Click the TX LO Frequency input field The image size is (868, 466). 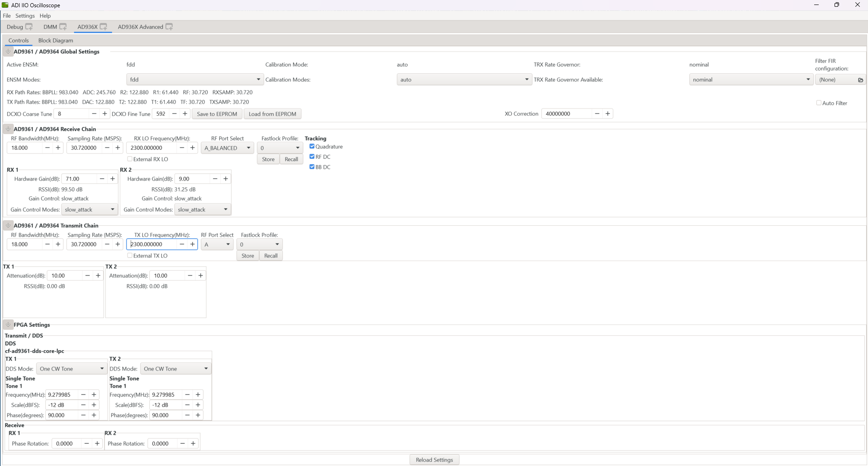[152, 244]
